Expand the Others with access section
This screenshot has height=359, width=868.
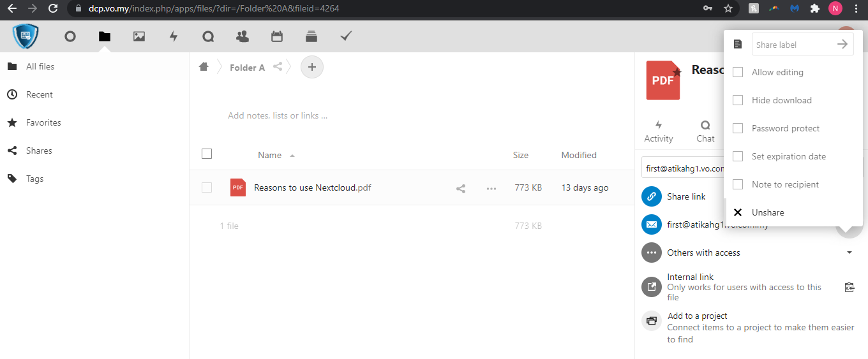[849, 253]
